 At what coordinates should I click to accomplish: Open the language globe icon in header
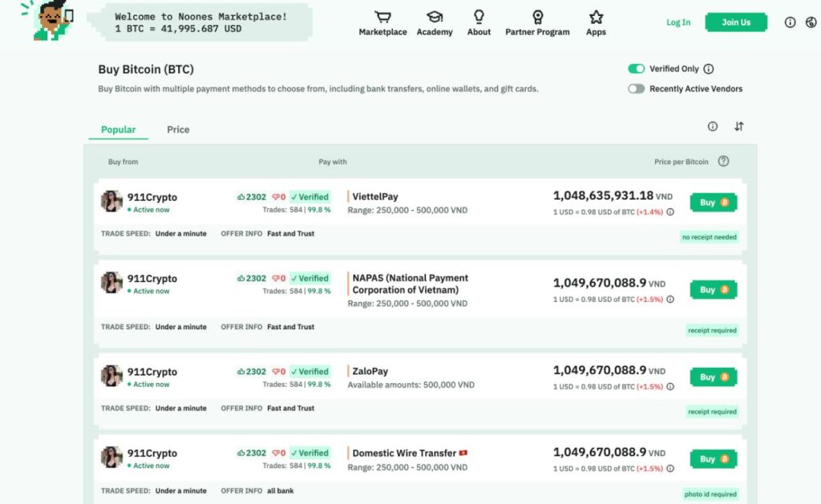click(x=811, y=22)
